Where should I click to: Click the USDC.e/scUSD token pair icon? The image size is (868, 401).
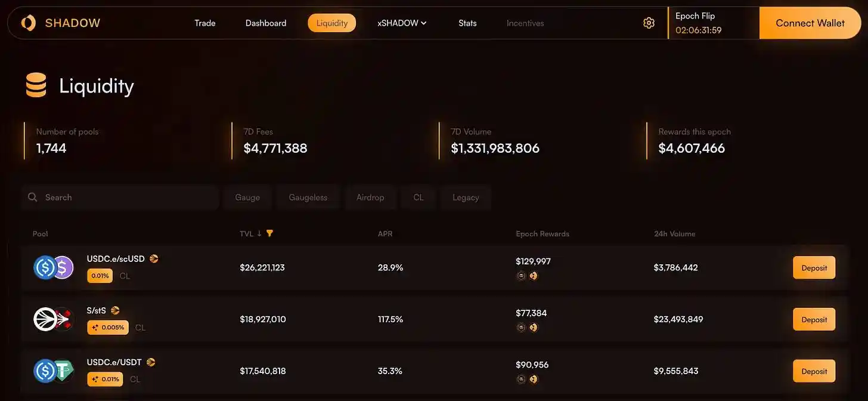[53, 268]
